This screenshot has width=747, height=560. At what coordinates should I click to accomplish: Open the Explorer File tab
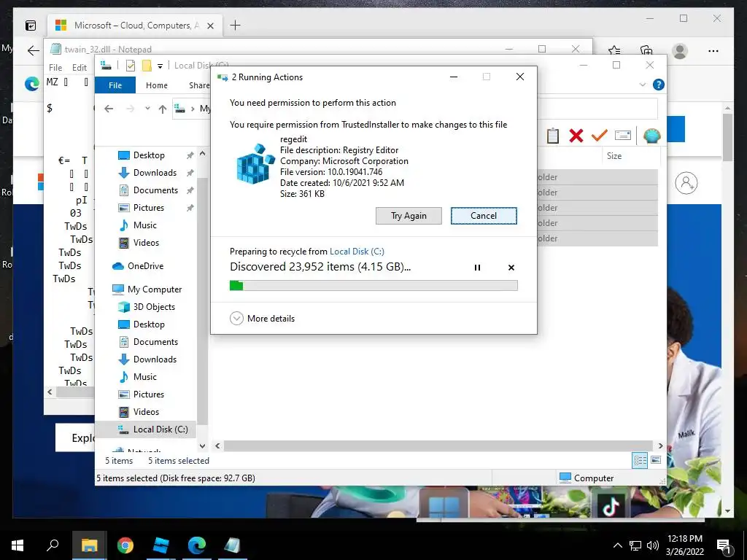(115, 85)
